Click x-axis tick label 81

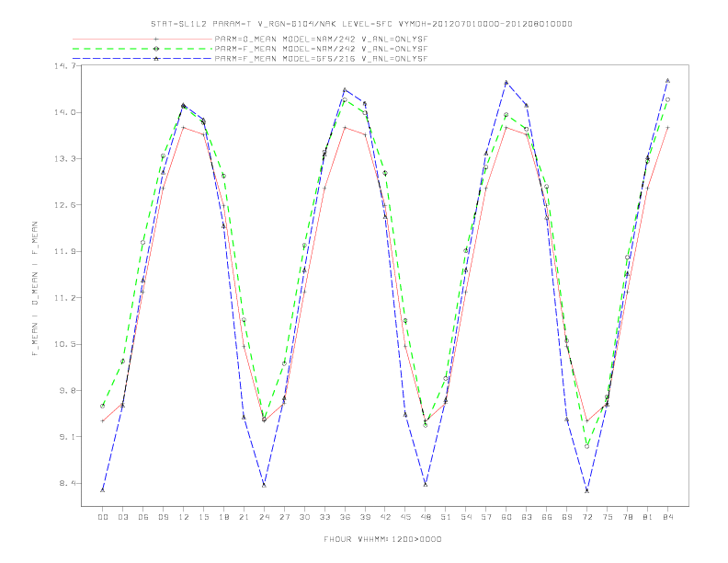648,517
